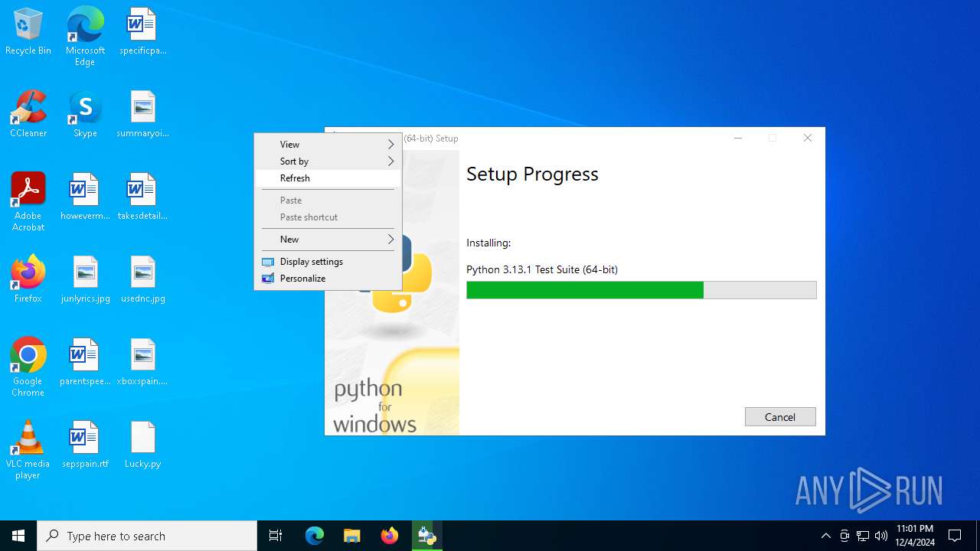Select the junlyrics.jpg image file

point(85,280)
